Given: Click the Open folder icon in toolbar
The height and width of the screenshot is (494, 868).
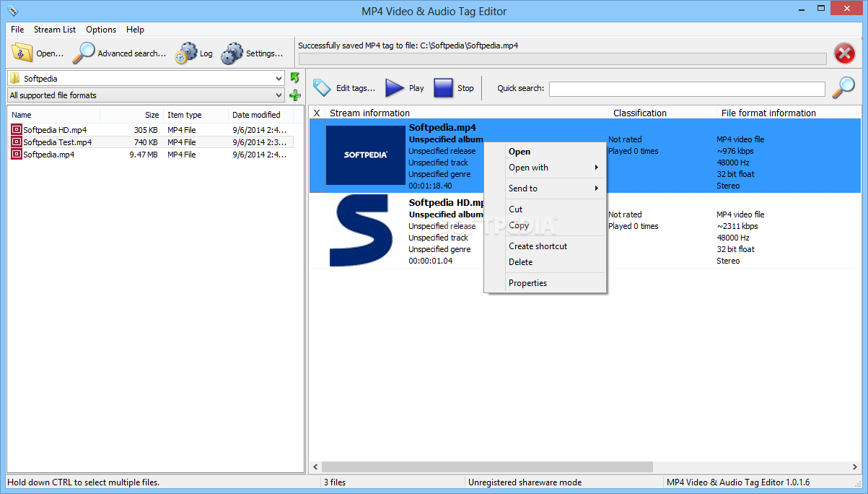Looking at the screenshot, I should [22, 53].
